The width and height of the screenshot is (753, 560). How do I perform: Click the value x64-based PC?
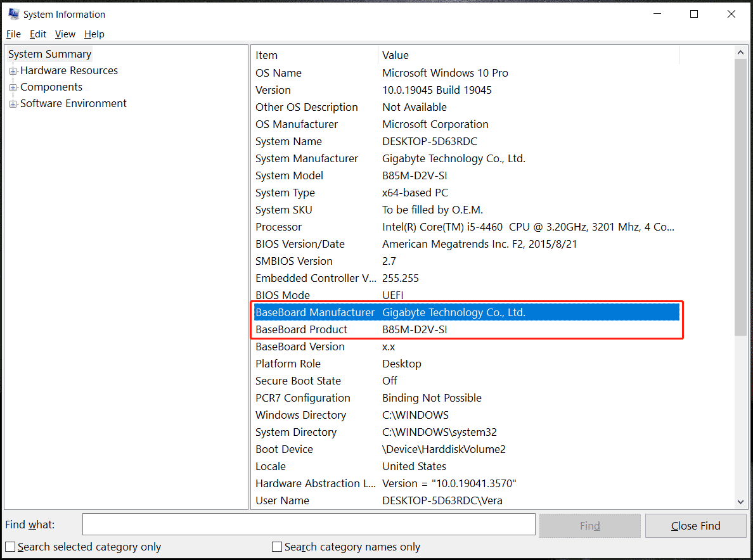click(415, 193)
